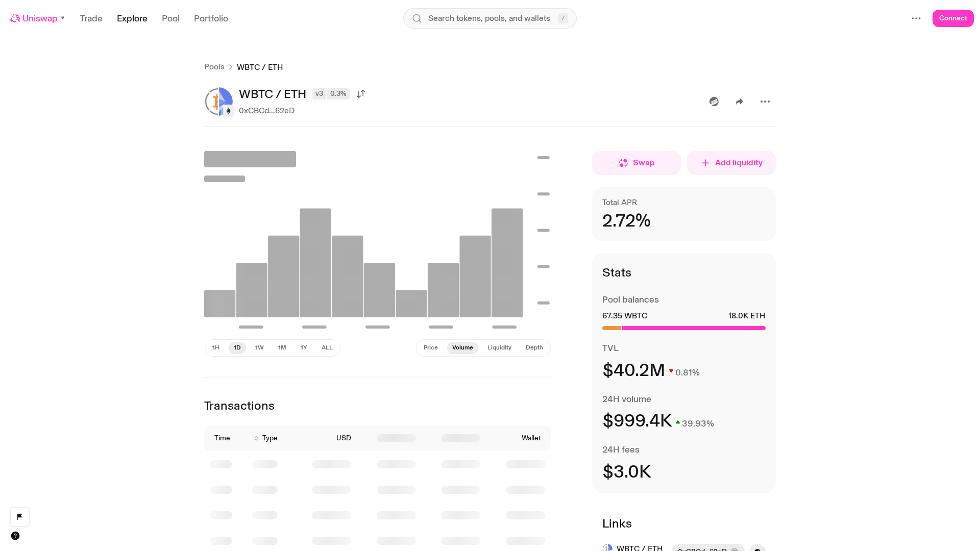Click the Transactions heading
This screenshot has height=551, width=980.
pos(239,406)
